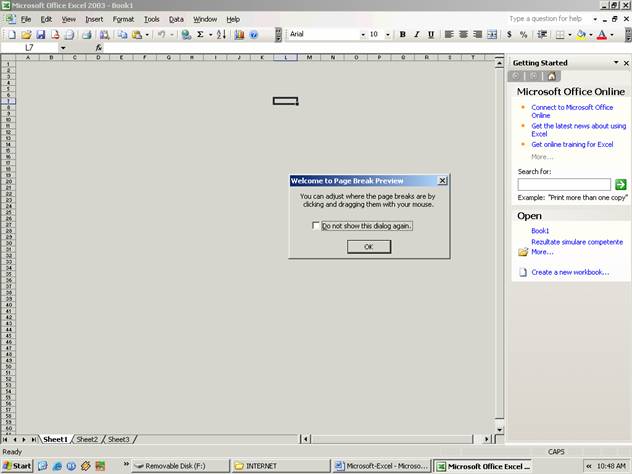This screenshot has width=632, height=474.
Task: Click the Excel Help question mark icon
Action: (x=254, y=35)
